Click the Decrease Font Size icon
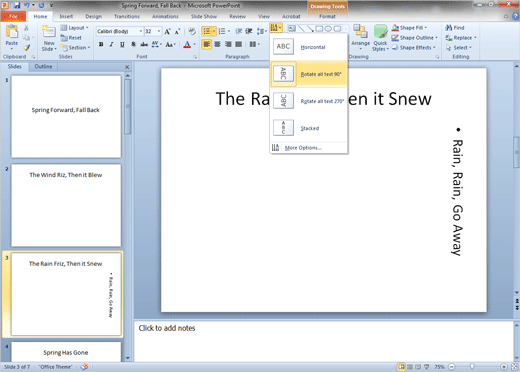Viewport: 520px width, 372px height. pyautogui.click(x=178, y=32)
